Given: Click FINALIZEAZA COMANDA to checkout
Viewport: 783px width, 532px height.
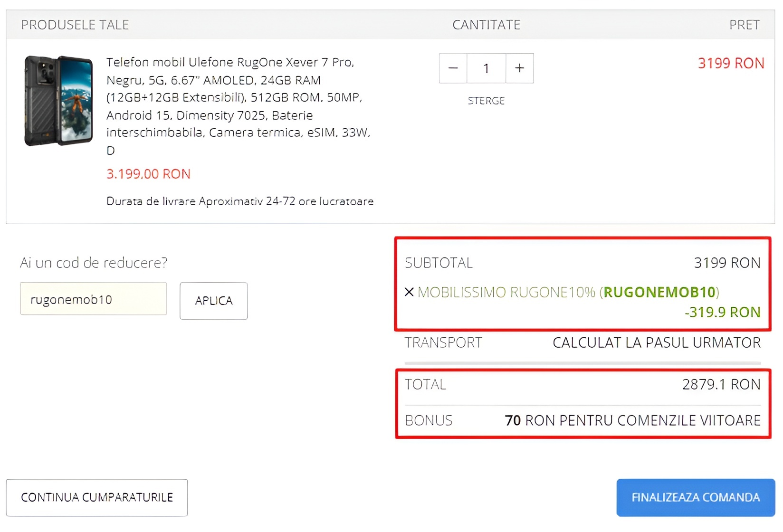Looking at the screenshot, I should [x=696, y=497].
